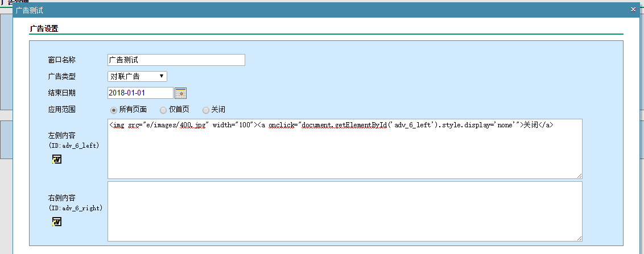
Task: Click the 右侧内容 field label
Action: point(61,198)
